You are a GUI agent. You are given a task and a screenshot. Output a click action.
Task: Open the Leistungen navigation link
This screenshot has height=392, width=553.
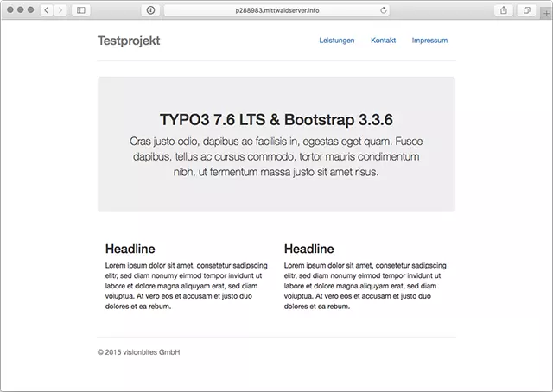click(x=337, y=41)
